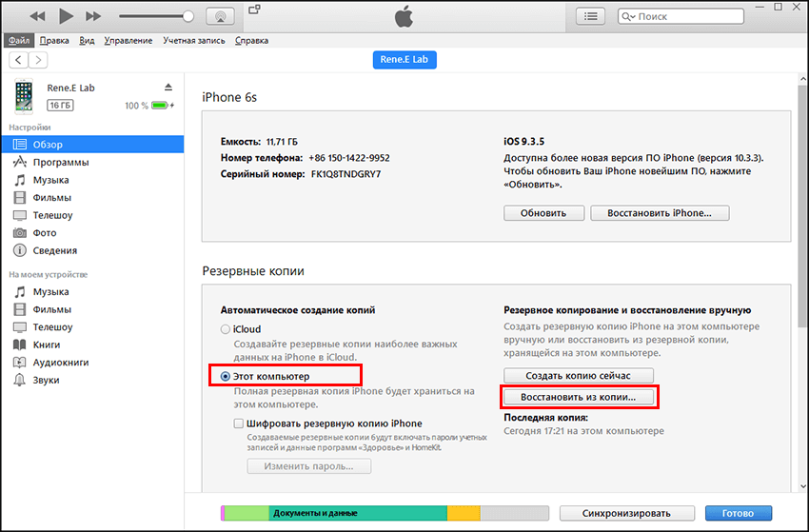Open the Учетная запись menu

pyautogui.click(x=194, y=40)
